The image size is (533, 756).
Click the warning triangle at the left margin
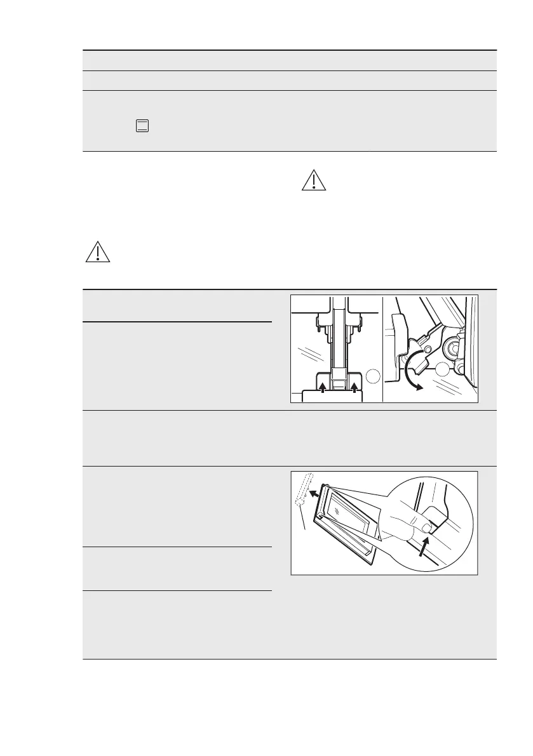tap(98, 251)
